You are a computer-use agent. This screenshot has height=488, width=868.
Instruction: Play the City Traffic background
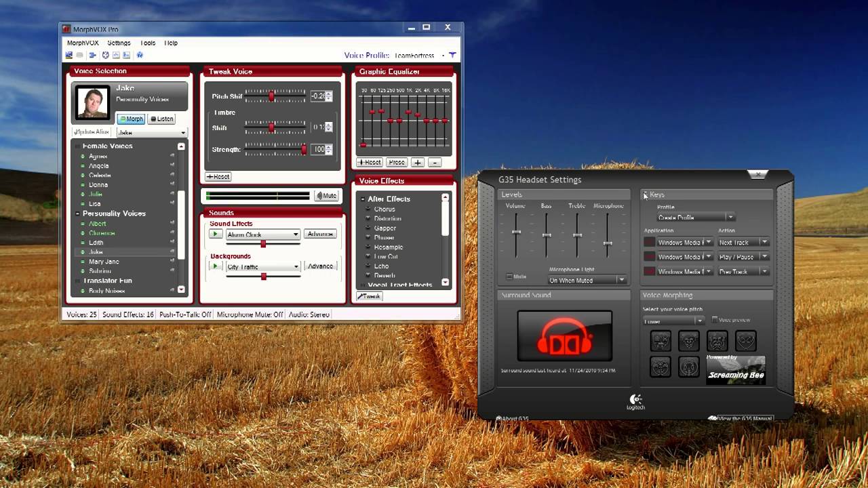point(215,266)
